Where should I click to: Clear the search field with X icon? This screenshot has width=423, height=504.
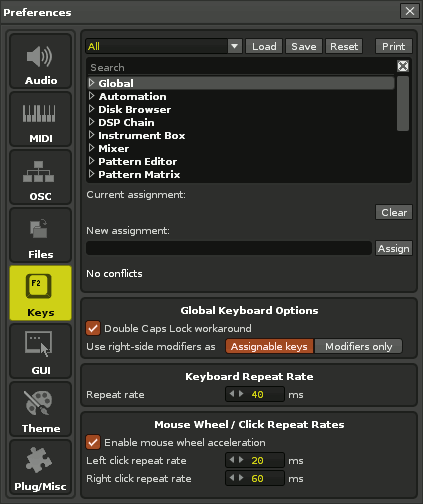pos(403,66)
